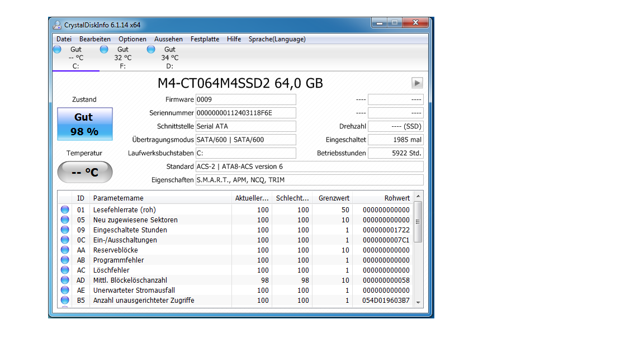Click raw value 0000000007C1
Screen dimensions: 644x362
[386, 240]
